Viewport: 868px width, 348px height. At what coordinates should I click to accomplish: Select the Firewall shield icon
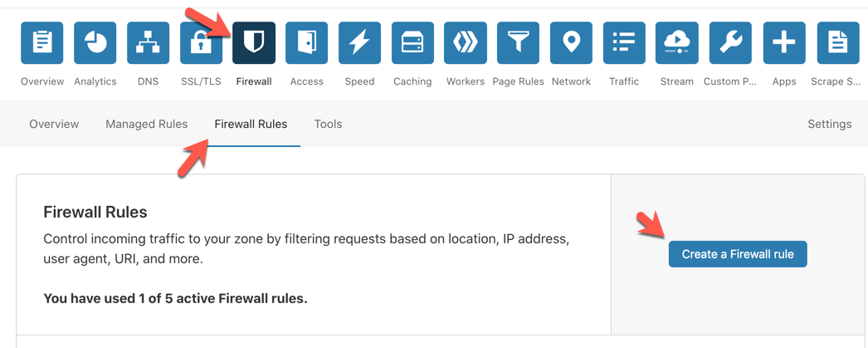click(x=254, y=43)
